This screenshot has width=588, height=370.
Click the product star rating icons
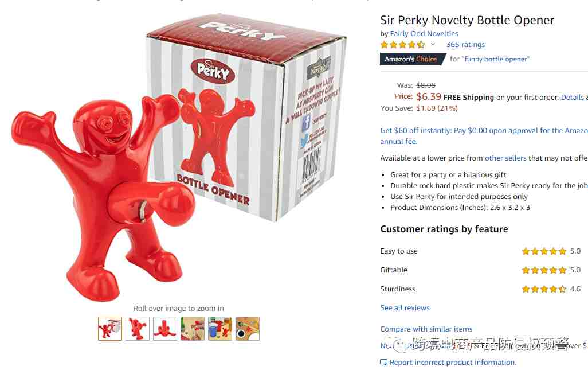click(x=403, y=45)
